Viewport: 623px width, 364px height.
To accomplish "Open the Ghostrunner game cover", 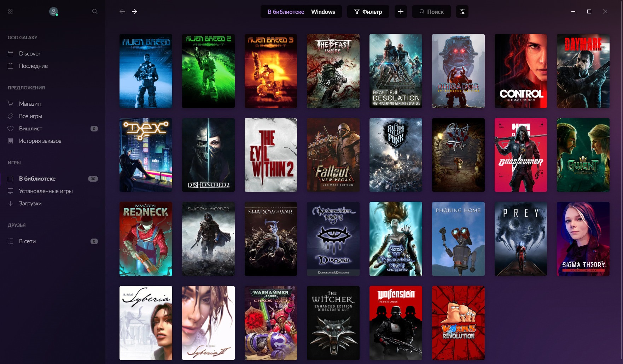I will (x=521, y=155).
